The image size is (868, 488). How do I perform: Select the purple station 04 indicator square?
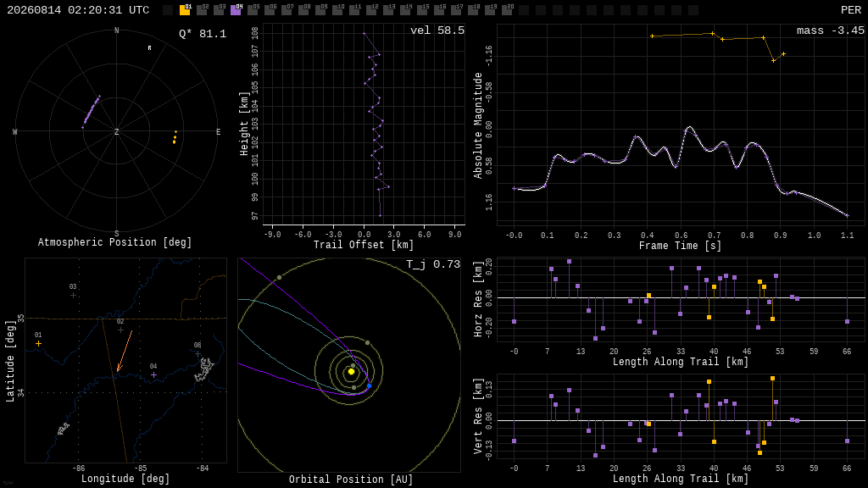coord(236,10)
